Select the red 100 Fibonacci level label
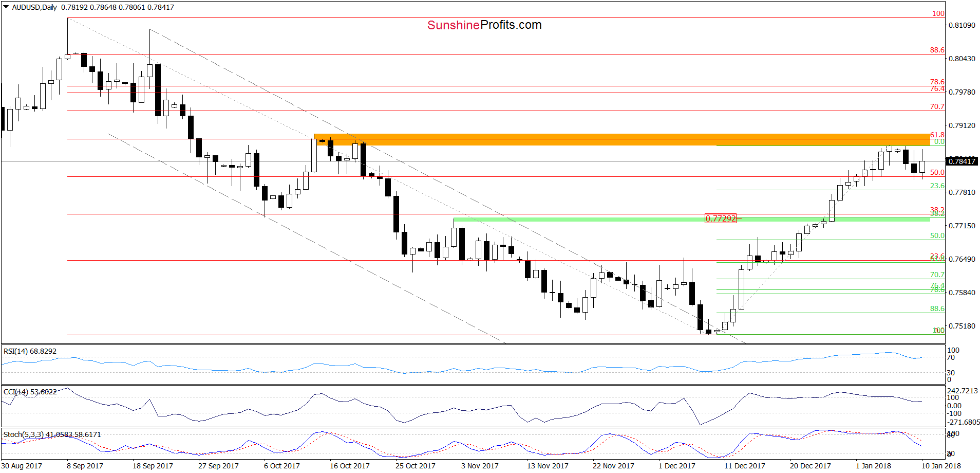 tap(938, 13)
